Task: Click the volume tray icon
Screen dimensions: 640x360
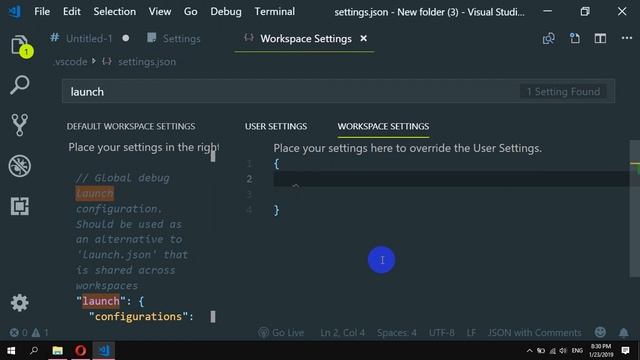Action: [563, 351]
